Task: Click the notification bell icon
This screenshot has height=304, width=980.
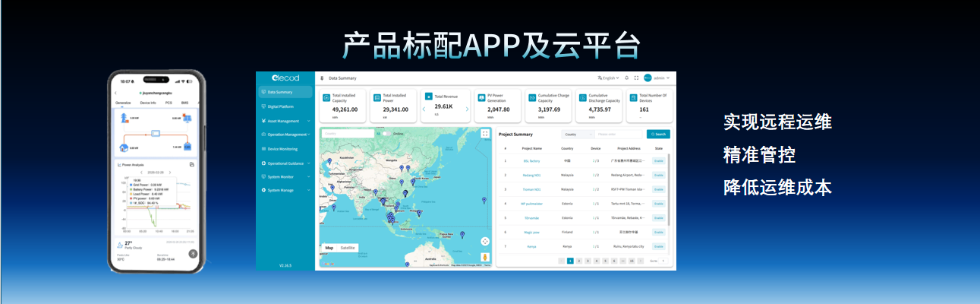Action: tap(627, 78)
